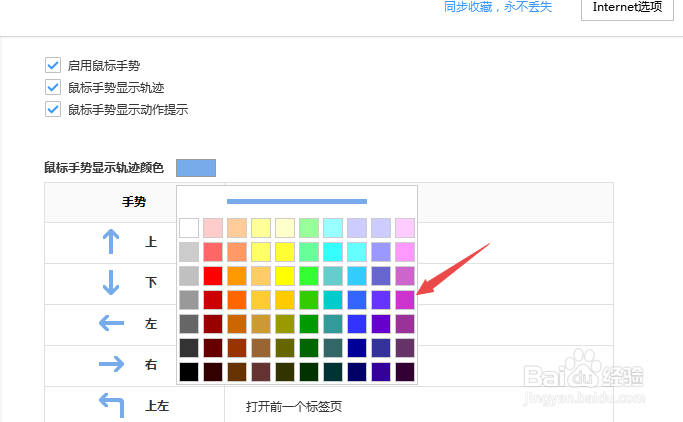Open the 同步收藏，永不丢失 link

tap(498, 7)
